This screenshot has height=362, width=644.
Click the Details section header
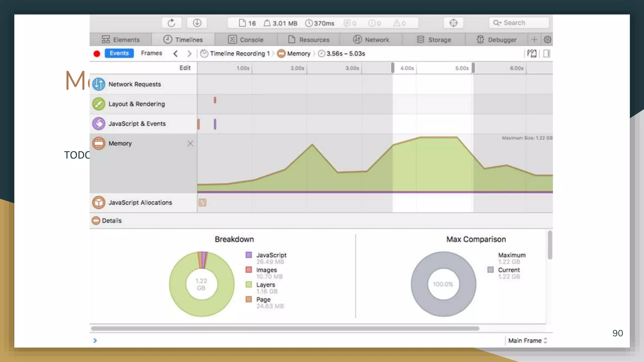click(321, 221)
